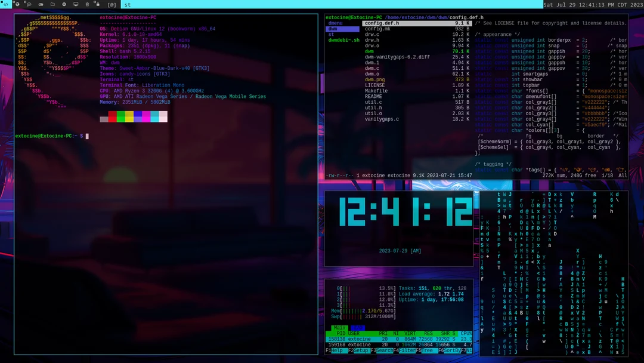The width and height of the screenshot is (644, 363).
Task: Open the chat messaging icon in taskbar
Action: [29, 5]
